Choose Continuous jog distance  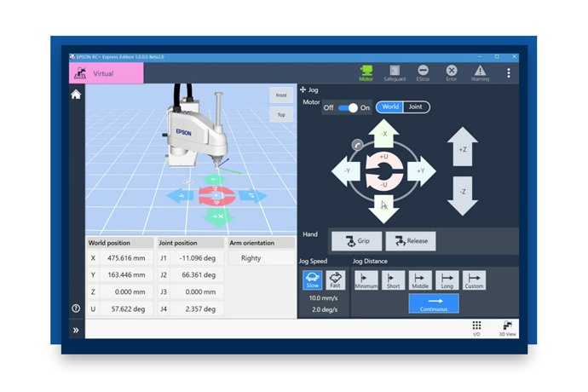tap(434, 303)
